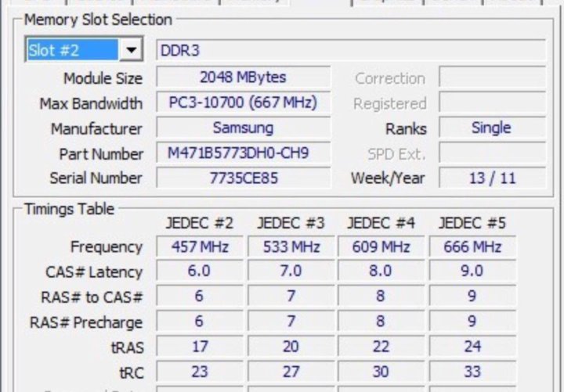Viewport: 564px width, 392px height.
Task: Click the tRC value 27
Action: (x=291, y=372)
